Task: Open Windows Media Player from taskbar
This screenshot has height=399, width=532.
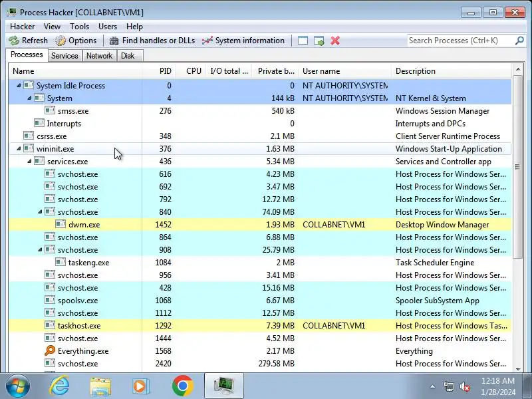Action: point(140,386)
